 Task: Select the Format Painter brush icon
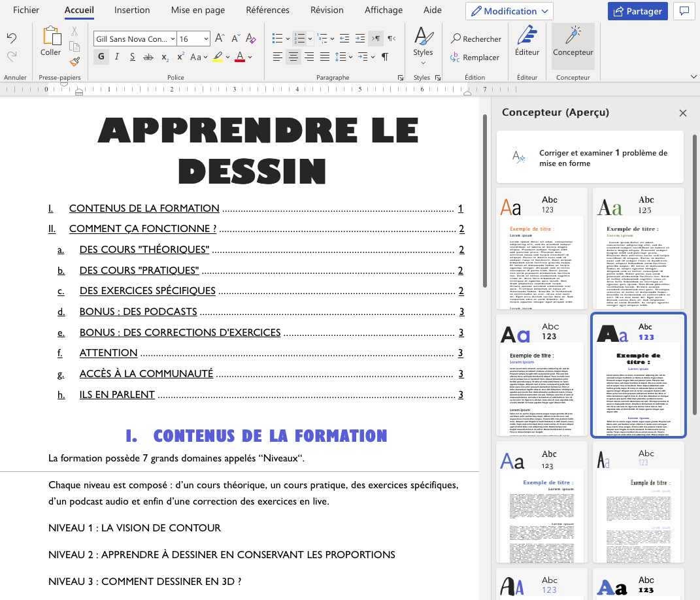point(75,61)
